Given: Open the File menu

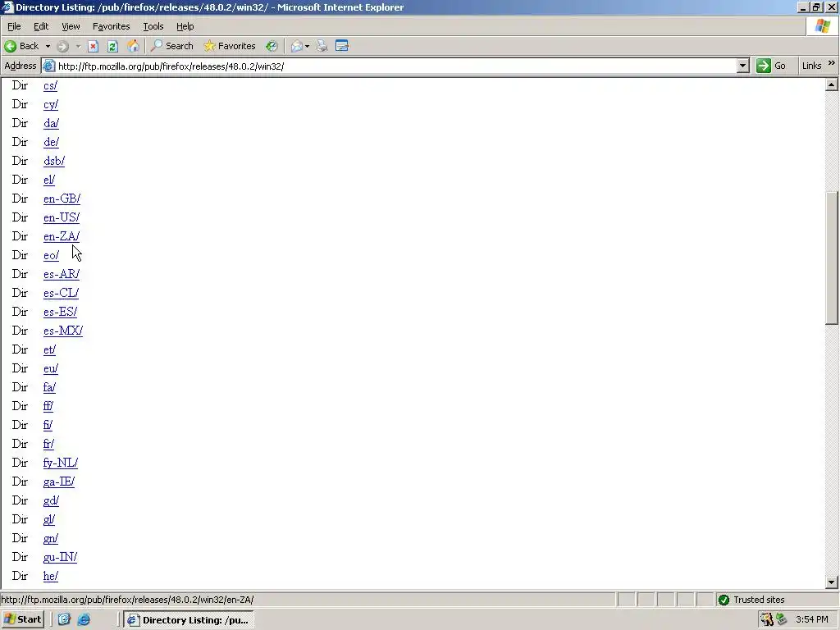Looking at the screenshot, I should click(x=14, y=26).
